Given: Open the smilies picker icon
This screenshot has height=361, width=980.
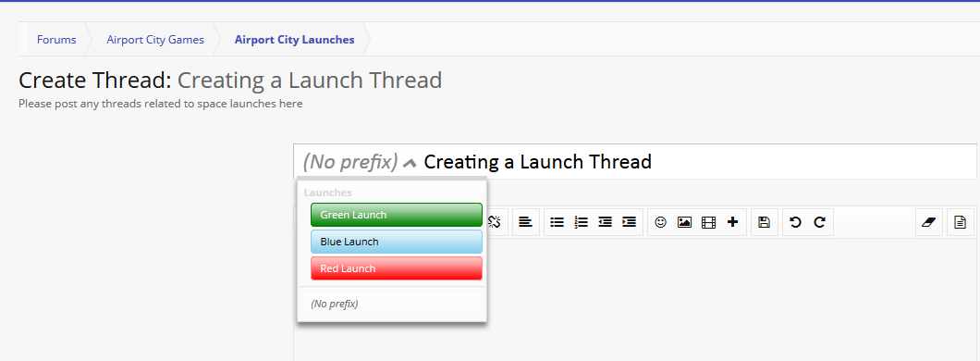Looking at the screenshot, I should [x=661, y=222].
